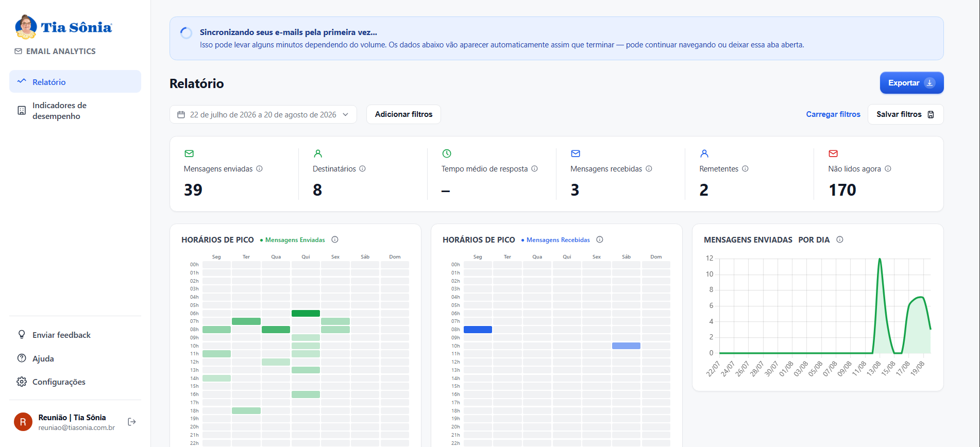980x447 pixels.
Task: Click info icon beside Tempo médio de resposta
Action: coord(534,168)
